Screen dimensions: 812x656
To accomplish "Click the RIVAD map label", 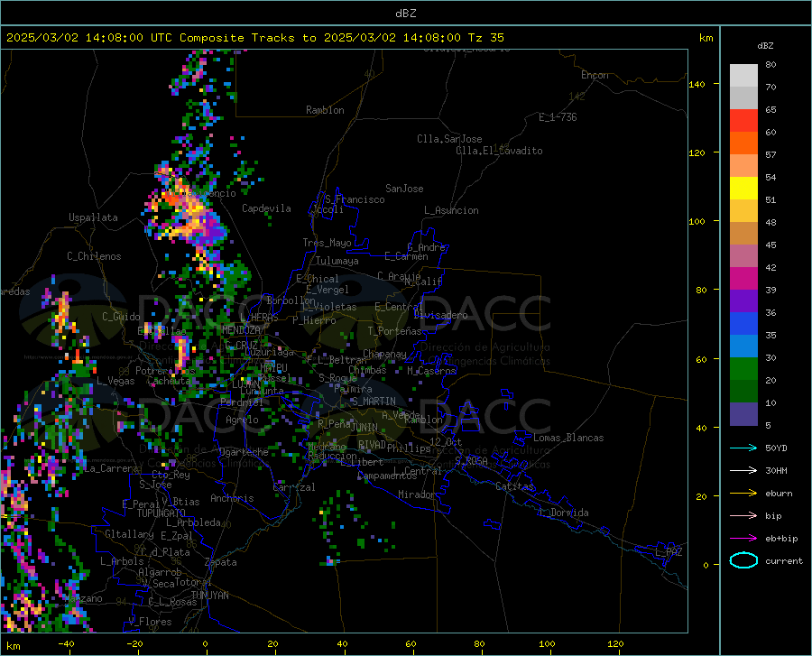I will tap(372, 445).
